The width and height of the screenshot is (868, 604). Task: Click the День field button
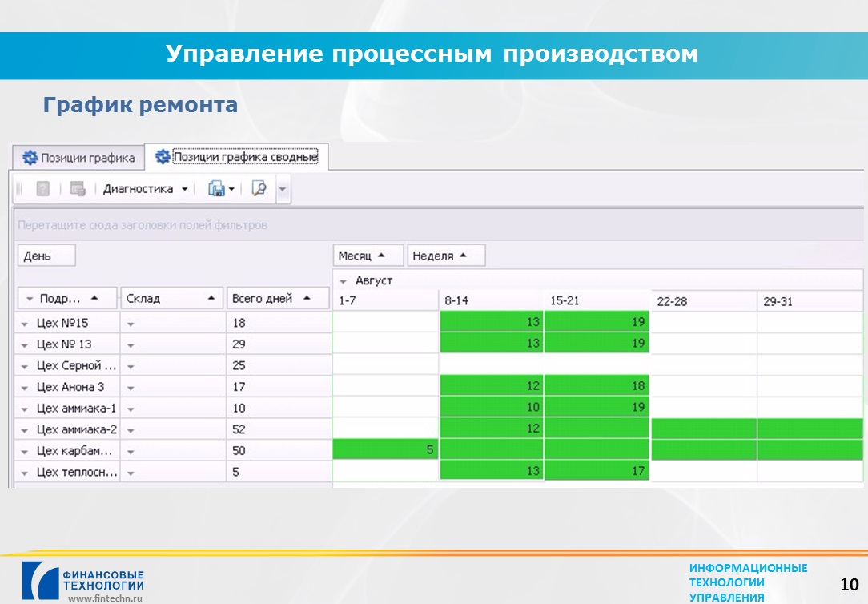point(46,256)
